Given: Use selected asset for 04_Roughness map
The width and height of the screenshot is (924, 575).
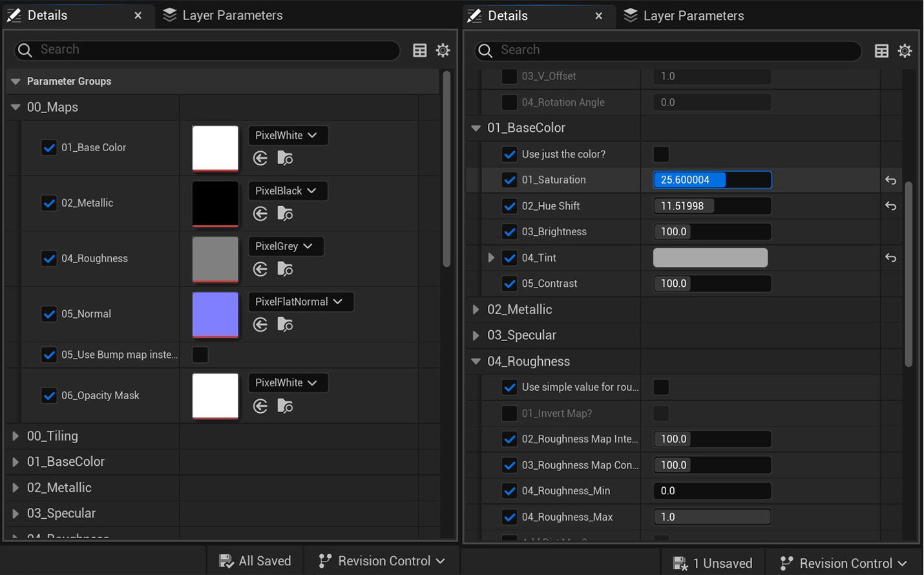Looking at the screenshot, I should pos(260,269).
